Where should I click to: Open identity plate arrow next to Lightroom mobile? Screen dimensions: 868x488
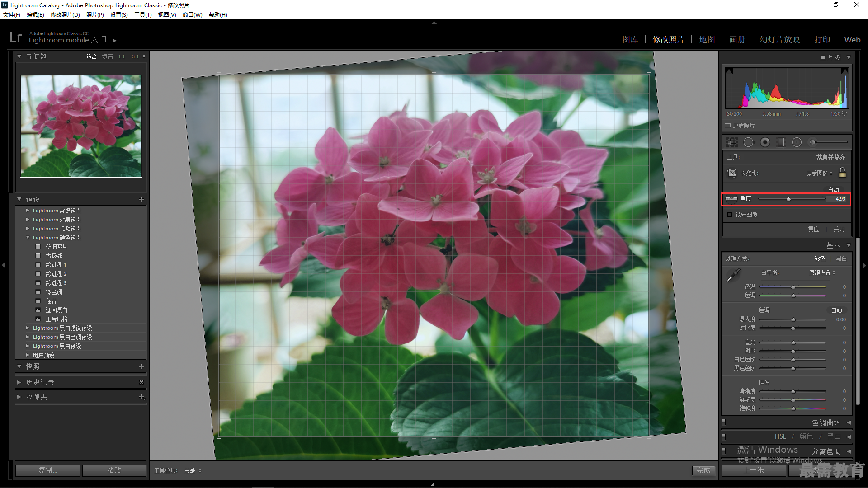coord(115,41)
